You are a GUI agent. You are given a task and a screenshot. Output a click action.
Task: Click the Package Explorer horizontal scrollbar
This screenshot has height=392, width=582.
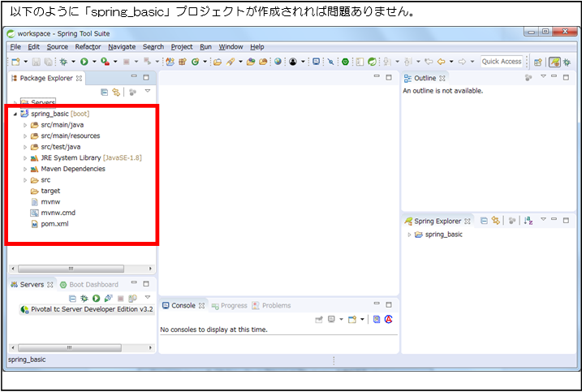[71, 269]
